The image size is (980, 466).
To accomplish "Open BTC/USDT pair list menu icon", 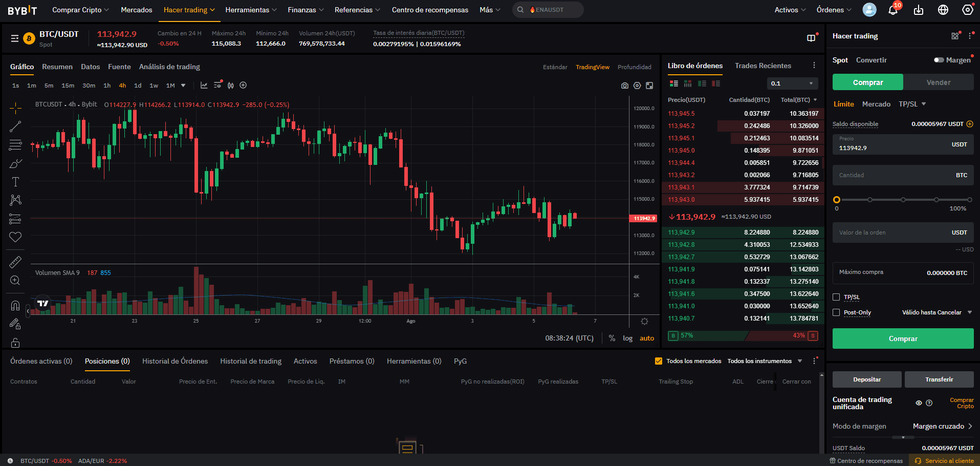I will [x=15, y=38].
